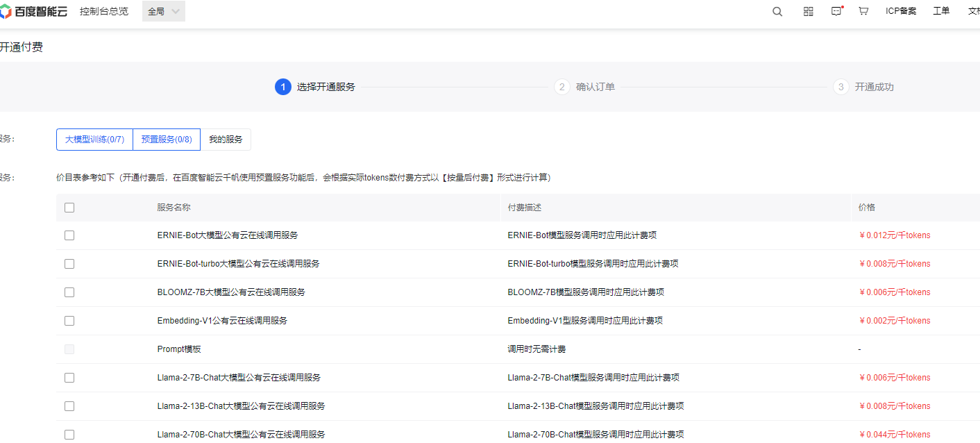Click Llama-2-70B-Chat price ¥0.044元/千tokens

point(895,435)
